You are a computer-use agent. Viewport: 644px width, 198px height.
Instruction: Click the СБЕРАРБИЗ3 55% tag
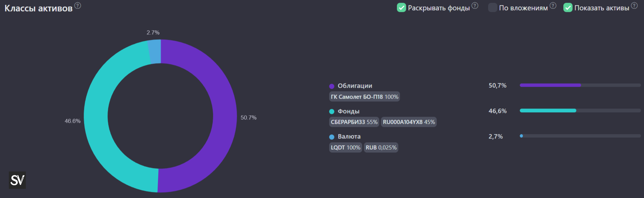354,122
